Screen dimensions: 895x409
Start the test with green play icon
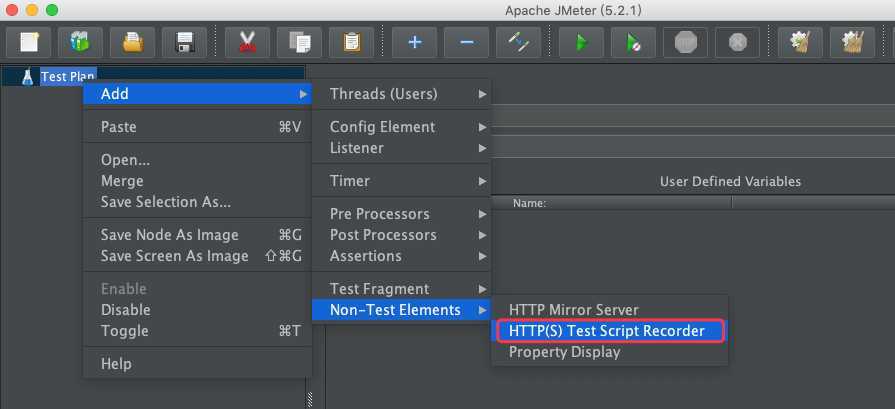click(x=581, y=42)
